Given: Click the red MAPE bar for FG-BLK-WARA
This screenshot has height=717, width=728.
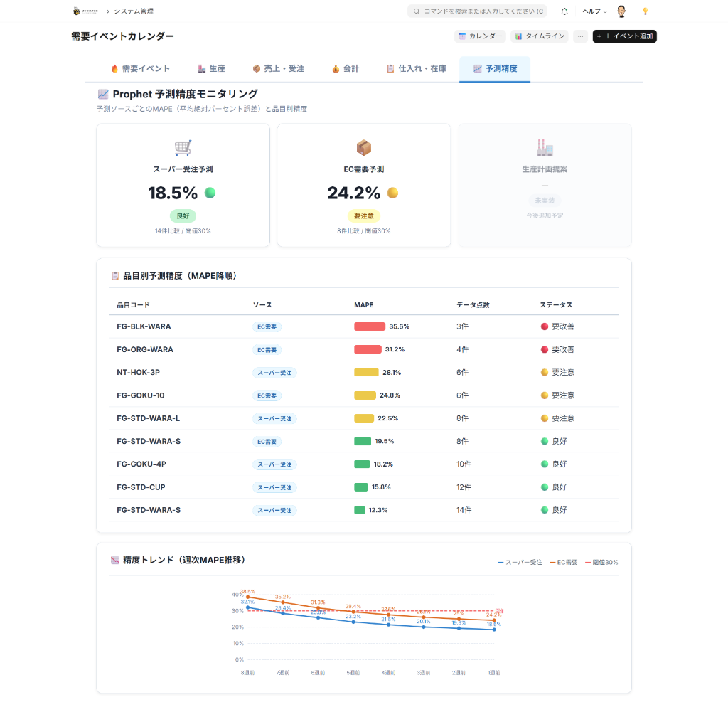Looking at the screenshot, I should click(369, 326).
